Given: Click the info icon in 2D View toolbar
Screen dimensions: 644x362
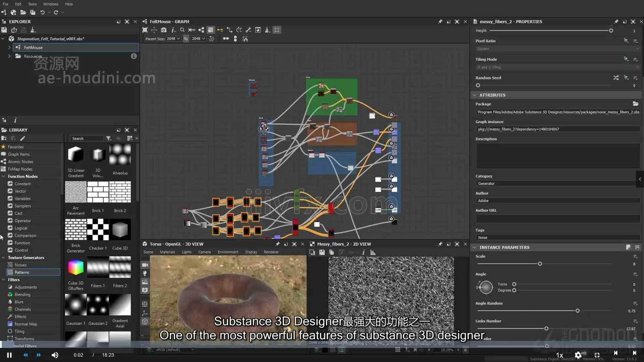Looking at the screenshot, I should tap(363, 253).
